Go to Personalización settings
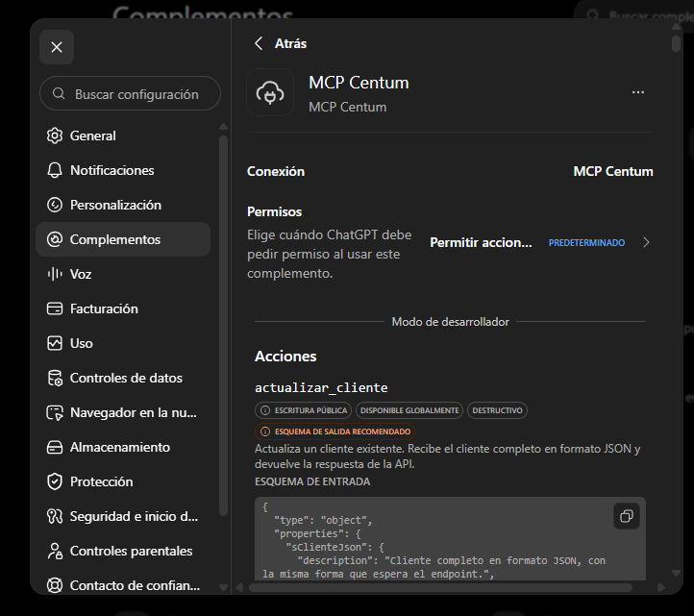Image resolution: width=694 pixels, height=616 pixels. [x=123, y=205]
